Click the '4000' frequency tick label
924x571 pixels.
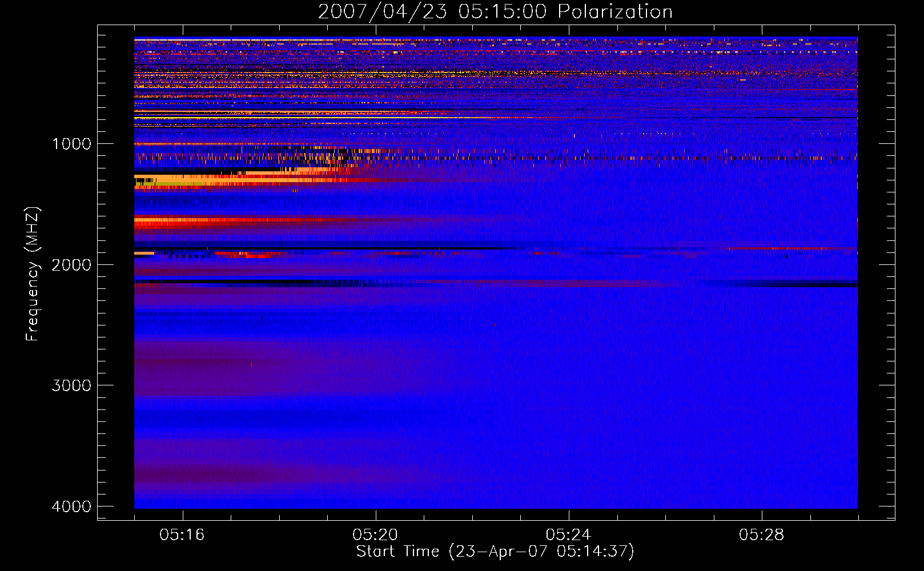(71, 506)
